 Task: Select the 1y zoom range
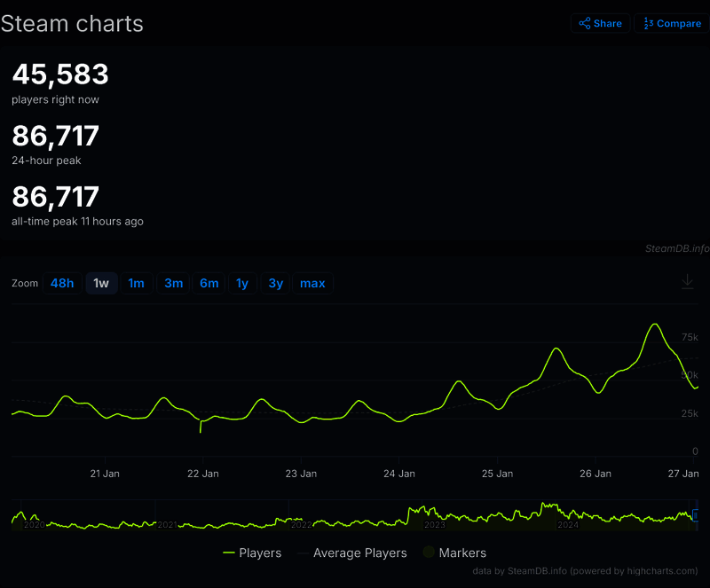(x=242, y=283)
